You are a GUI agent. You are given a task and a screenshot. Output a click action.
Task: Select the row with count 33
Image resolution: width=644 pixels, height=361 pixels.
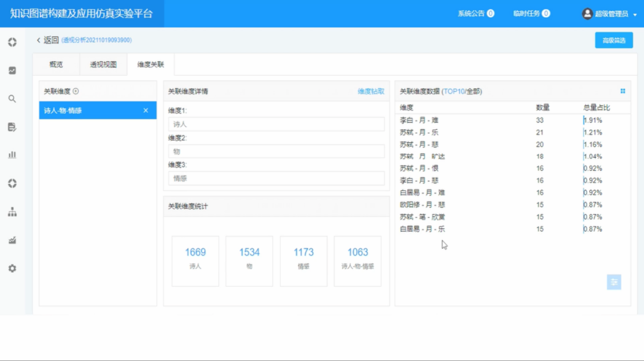(513, 120)
